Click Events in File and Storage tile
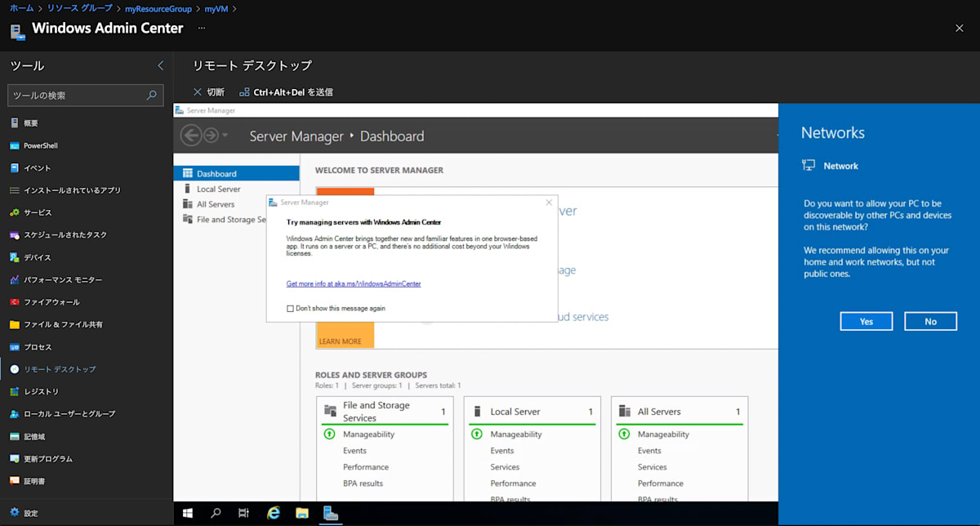Viewport: 980px width, 526px height. (354, 451)
